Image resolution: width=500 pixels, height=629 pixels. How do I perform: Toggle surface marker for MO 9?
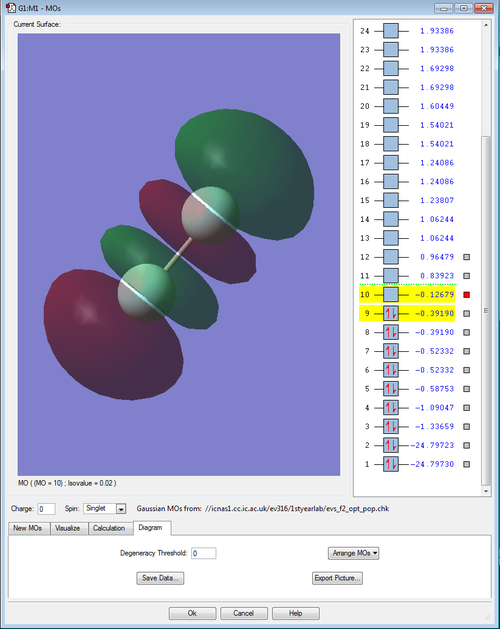(x=466, y=314)
